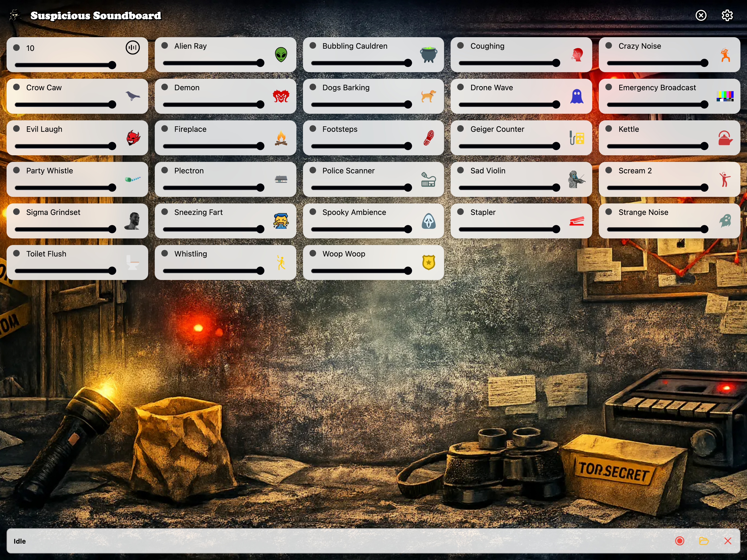Click the Party Whistle sound label
Screen dimensions: 747x560
50,171
